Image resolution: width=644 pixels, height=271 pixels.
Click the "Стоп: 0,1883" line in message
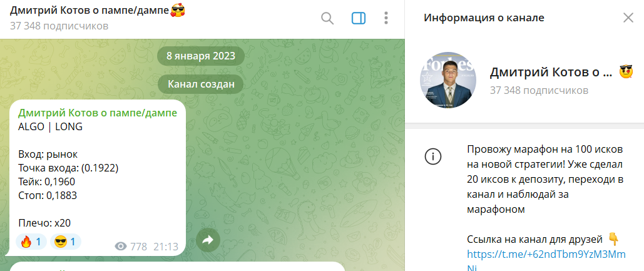click(48, 196)
